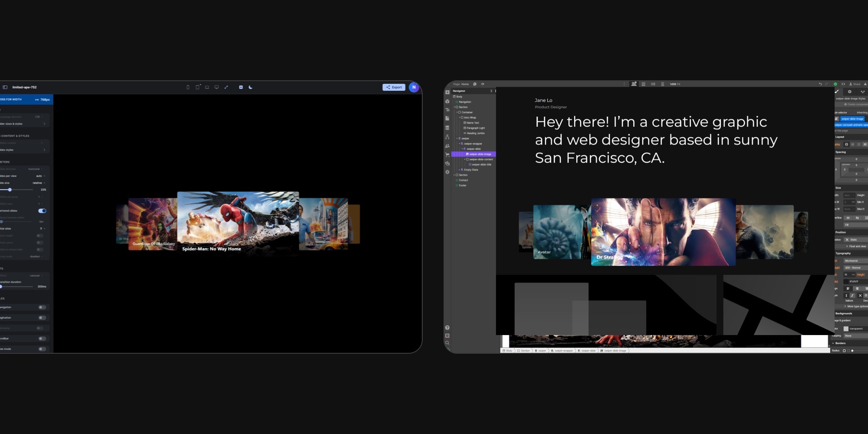
Task: Collapse the swiper-wrapper tree item
Action: pyautogui.click(x=459, y=144)
